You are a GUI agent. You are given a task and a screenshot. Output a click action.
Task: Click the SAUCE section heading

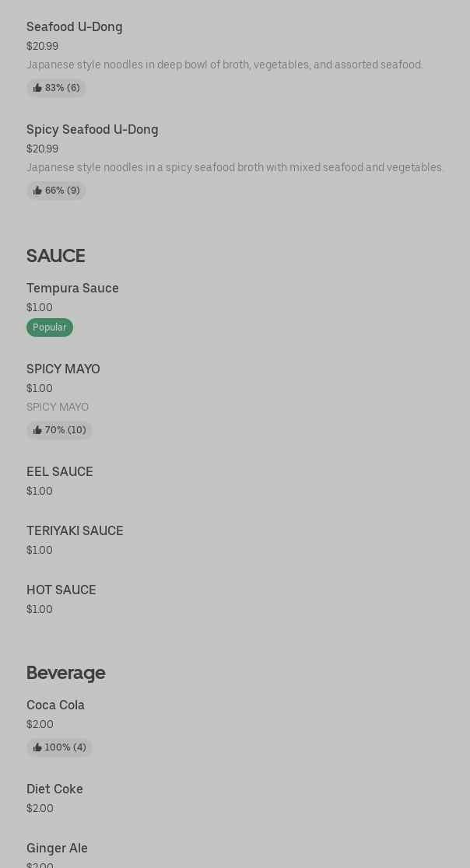56,256
